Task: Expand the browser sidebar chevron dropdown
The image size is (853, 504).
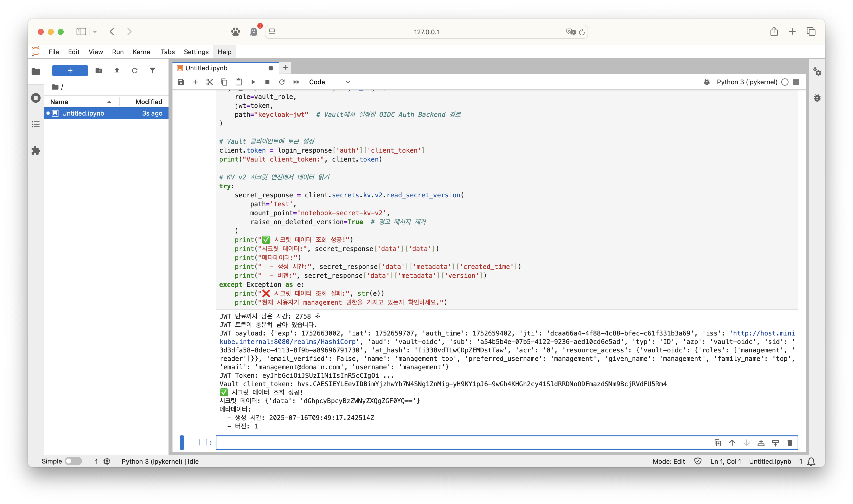Action: point(95,32)
